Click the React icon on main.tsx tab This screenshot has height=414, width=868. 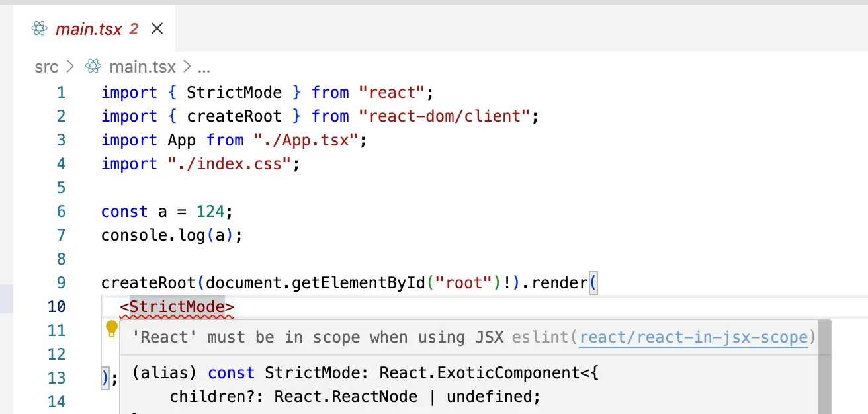40,28
